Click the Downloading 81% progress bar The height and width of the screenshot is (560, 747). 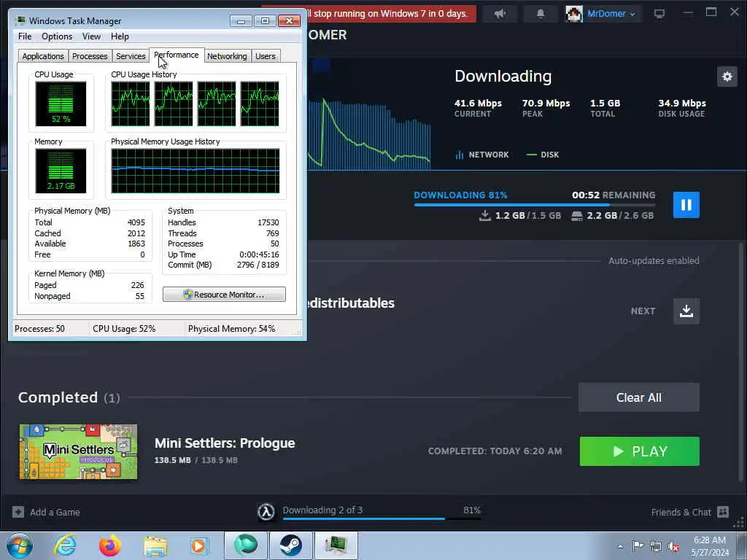535,205
